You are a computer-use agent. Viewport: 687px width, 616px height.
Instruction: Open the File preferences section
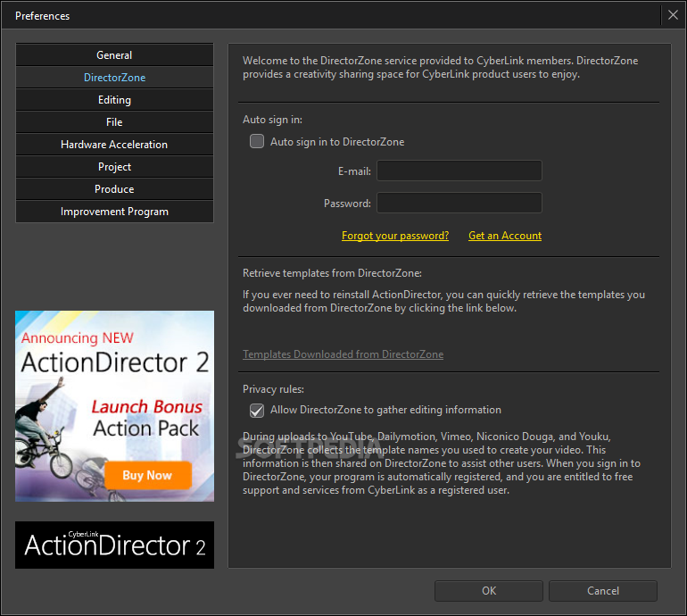click(x=114, y=122)
